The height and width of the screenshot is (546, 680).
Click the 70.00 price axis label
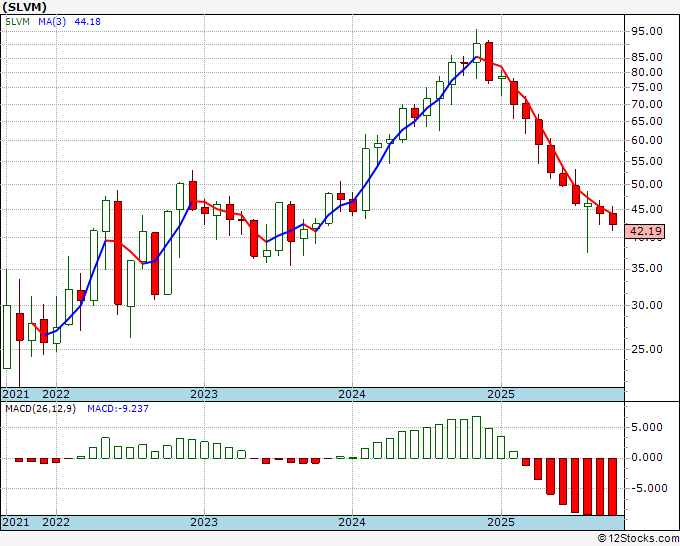[647, 104]
